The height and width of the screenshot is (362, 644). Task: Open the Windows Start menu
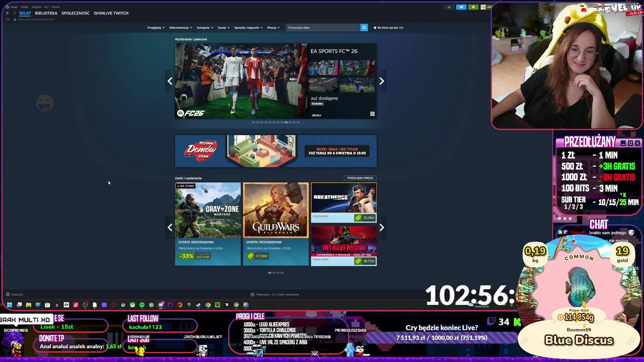pyautogui.click(x=10, y=305)
